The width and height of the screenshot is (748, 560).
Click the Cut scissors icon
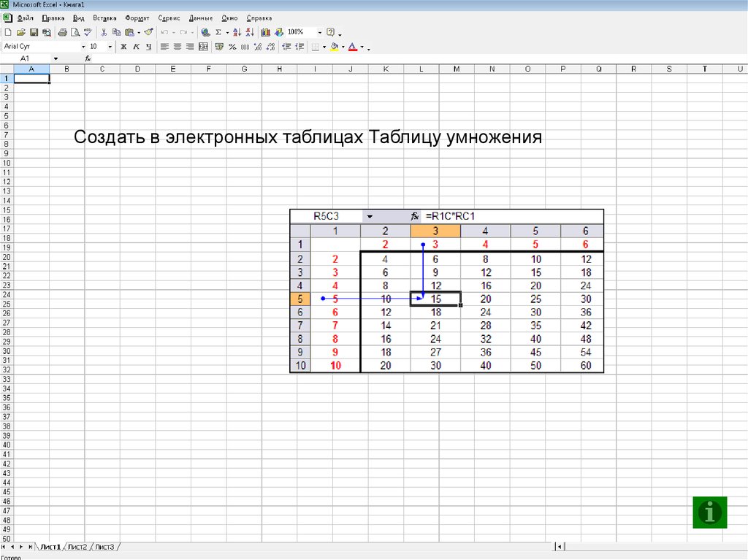point(104,32)
